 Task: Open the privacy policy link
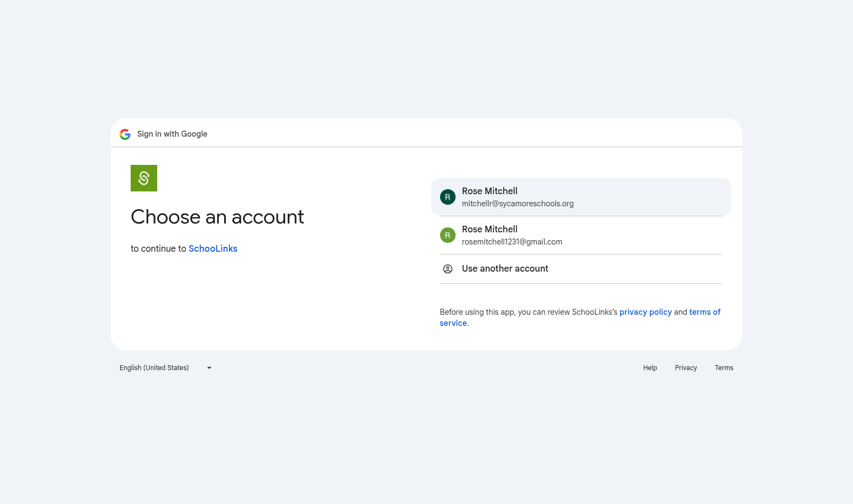(645, 312)
